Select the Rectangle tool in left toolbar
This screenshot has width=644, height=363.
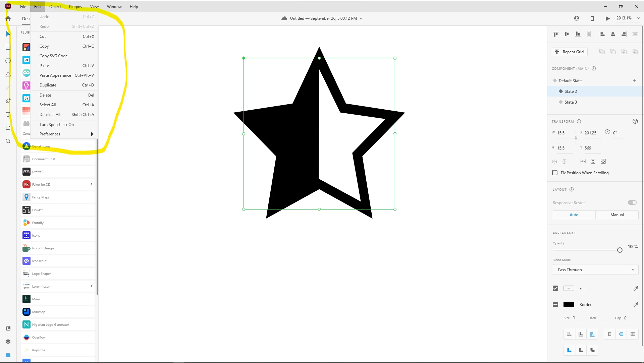coord(8,47)
